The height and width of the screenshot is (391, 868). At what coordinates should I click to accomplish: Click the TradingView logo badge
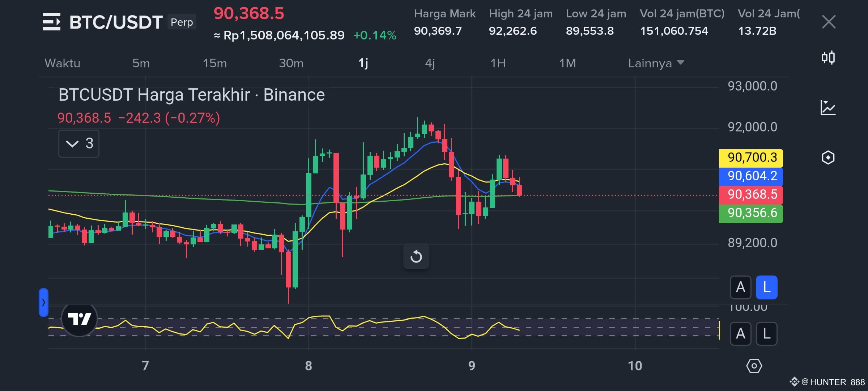pos(79,319)
